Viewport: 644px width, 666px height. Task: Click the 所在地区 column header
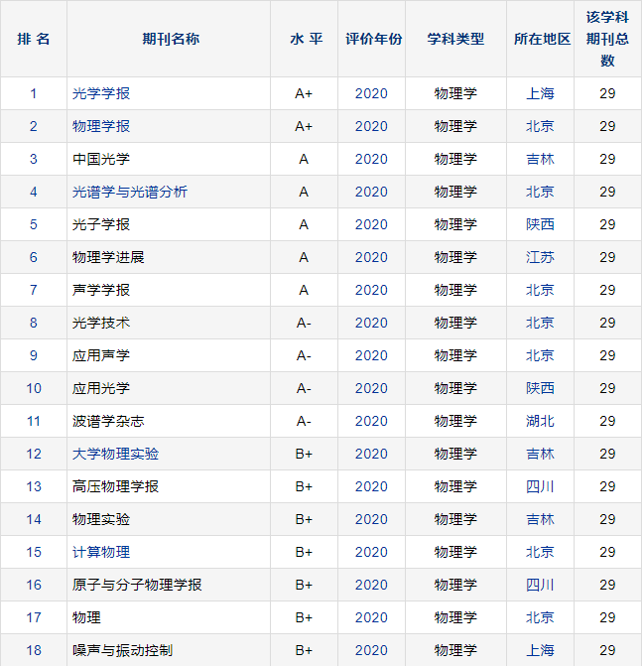(x=542, y=39)
